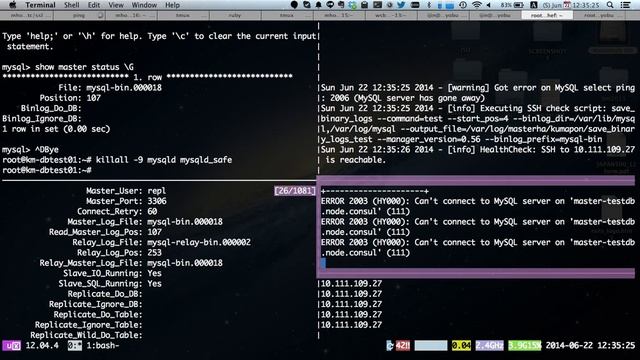Screen dimensions: 640x360
Task: Click the yellow 0.04 load average indicator
Action: (461, 346)
